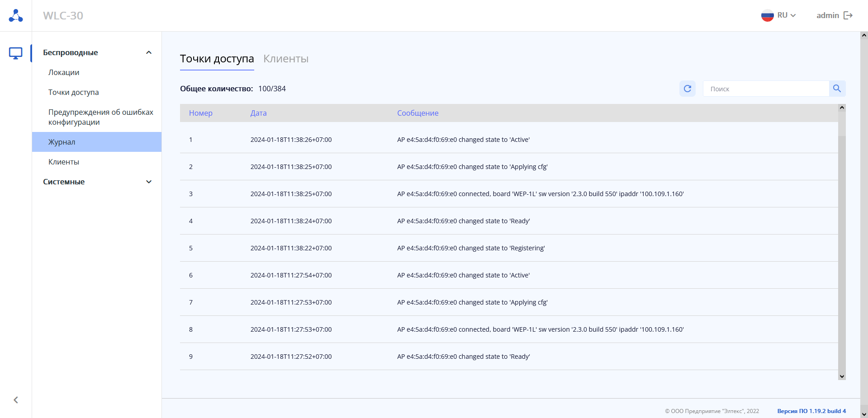
Task: Open the RU language dropdown
Action: pos(787,15)
